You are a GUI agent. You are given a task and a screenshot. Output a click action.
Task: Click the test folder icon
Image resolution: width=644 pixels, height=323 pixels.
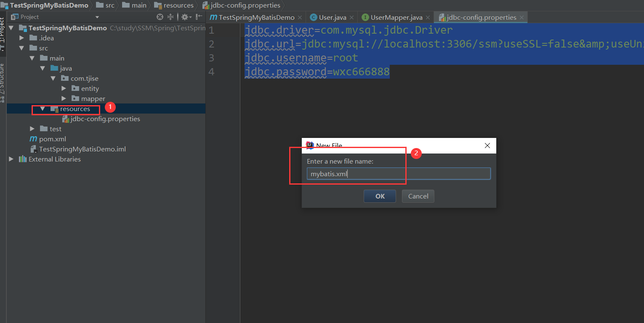click(x=44, y=129)
